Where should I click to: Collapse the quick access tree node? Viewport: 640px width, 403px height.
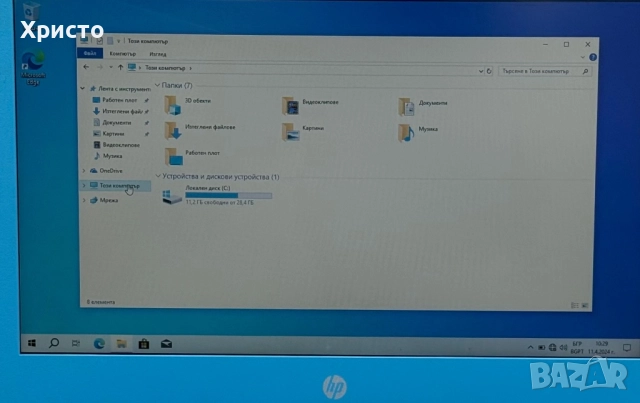[x=83, y=88]
